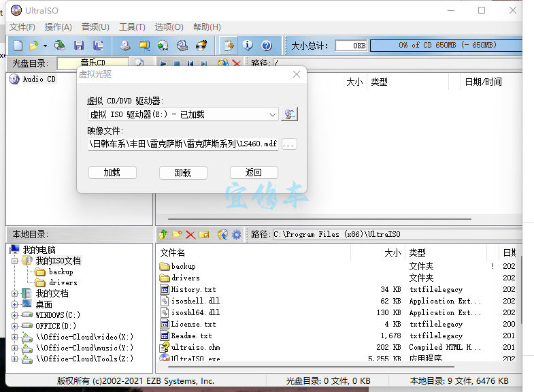Expand the 桌面 tree node
This screenshot has width=534, height=392.
(15, 304)
